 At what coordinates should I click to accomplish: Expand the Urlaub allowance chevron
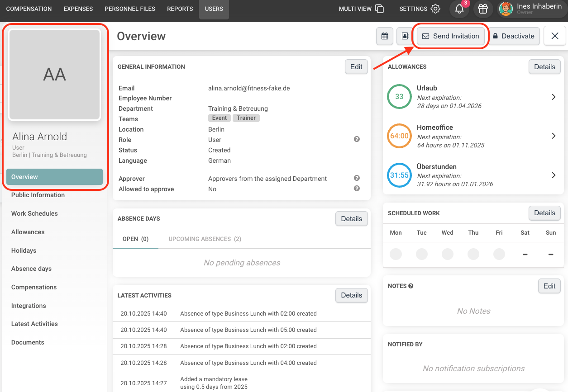coord(554,97)
